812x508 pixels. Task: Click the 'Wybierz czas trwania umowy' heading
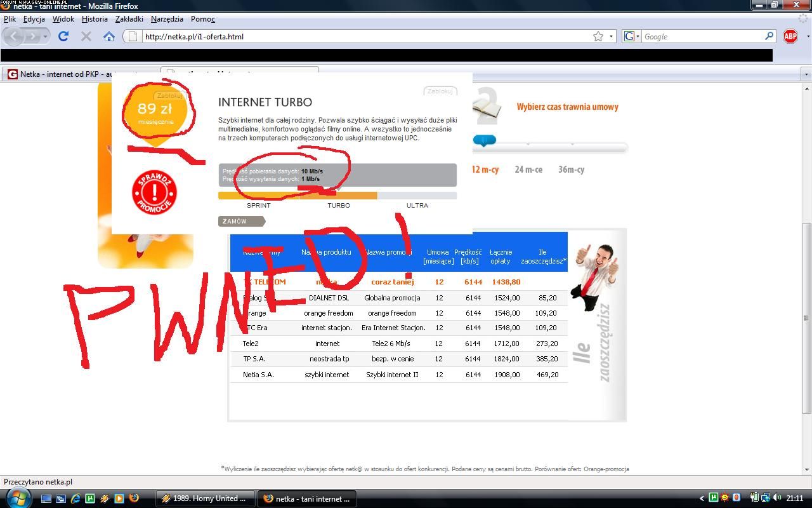click(567, 107)
